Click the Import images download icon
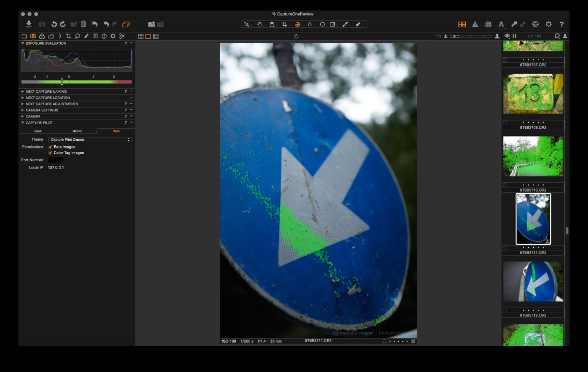Screen dimensions: 588x372 (29, 24)
